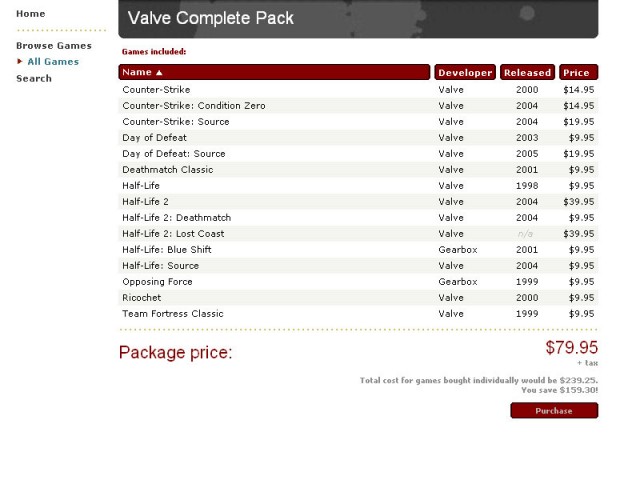The height and width of the screenshot is (480, 640).
Task: Sort table by Developer column
Action: (x=465, y=72)
